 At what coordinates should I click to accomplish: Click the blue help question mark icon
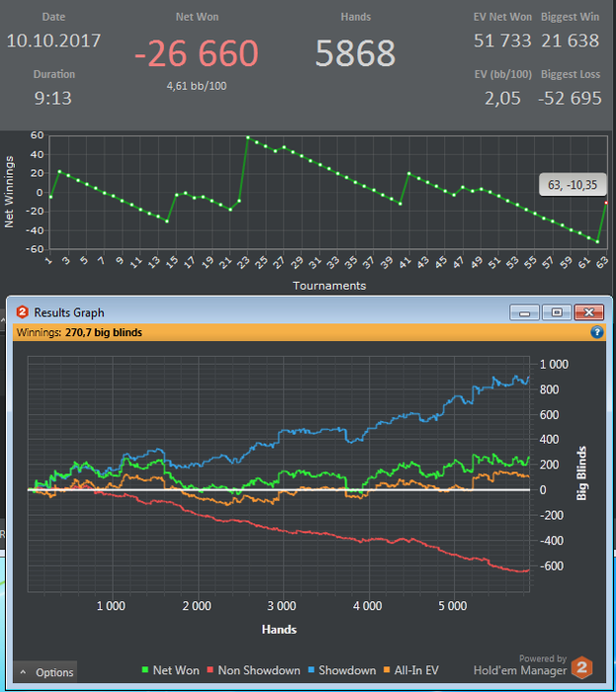coord(596,332)
